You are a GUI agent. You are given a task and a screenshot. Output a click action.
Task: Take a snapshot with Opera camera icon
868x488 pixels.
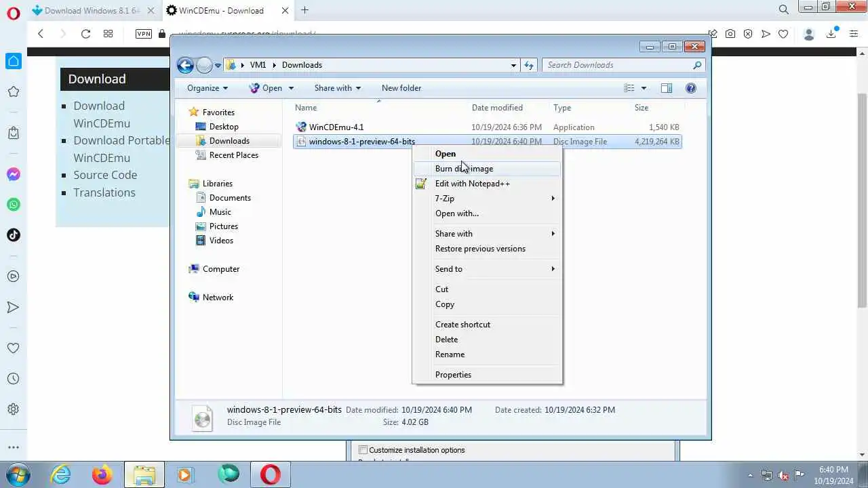pos(730,34)
